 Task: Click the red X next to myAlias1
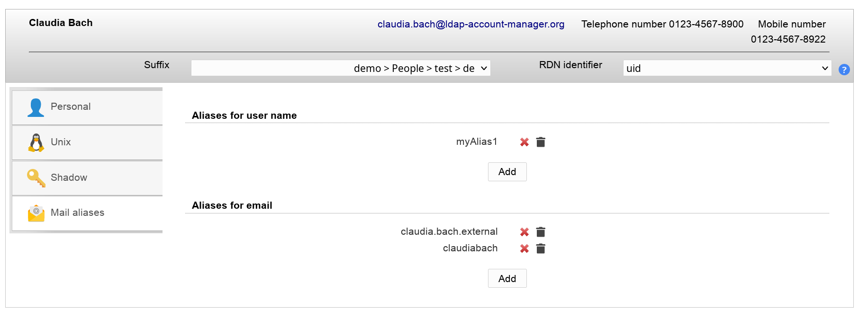524,142
